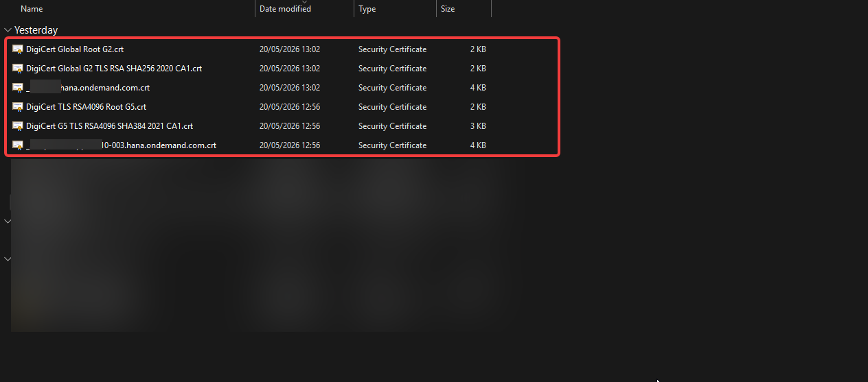The width and height of the screenshot is (868, 382).
Task: Select the file name ending 10-003.hana.ondemand.com.crt
Action: (122, 145)
